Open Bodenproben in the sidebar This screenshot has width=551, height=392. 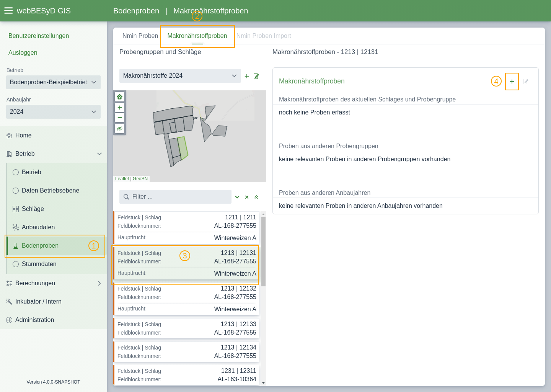57,246
